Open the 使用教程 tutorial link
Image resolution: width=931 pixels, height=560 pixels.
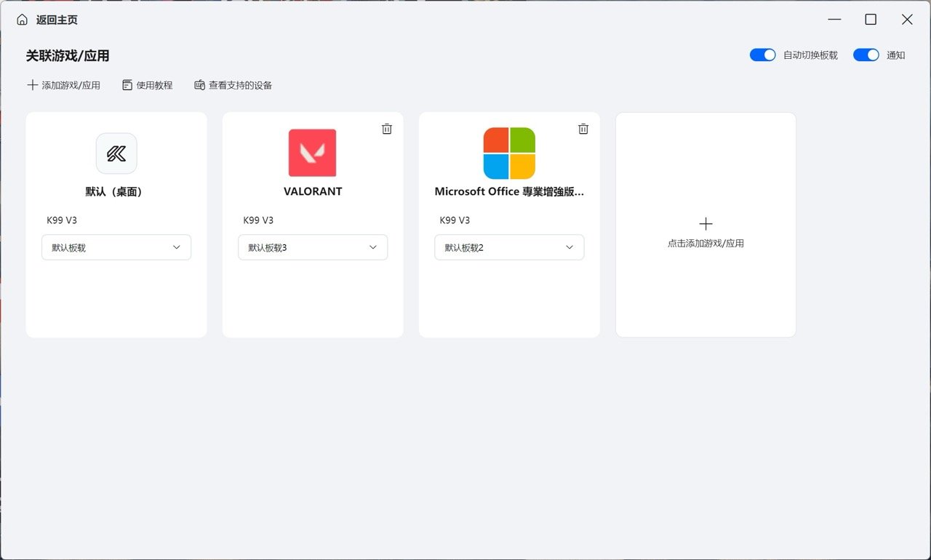pos(154,85)
